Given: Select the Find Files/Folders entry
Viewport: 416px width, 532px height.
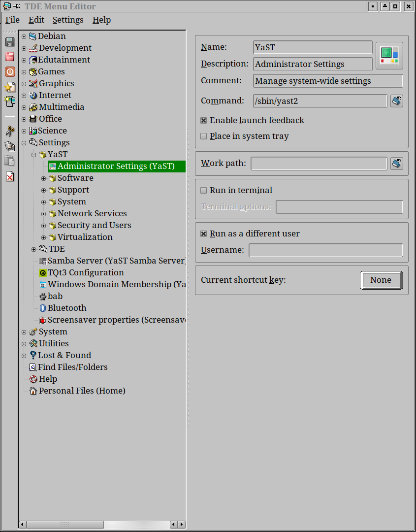Looking at the screenshot, I should click(68, 367).
